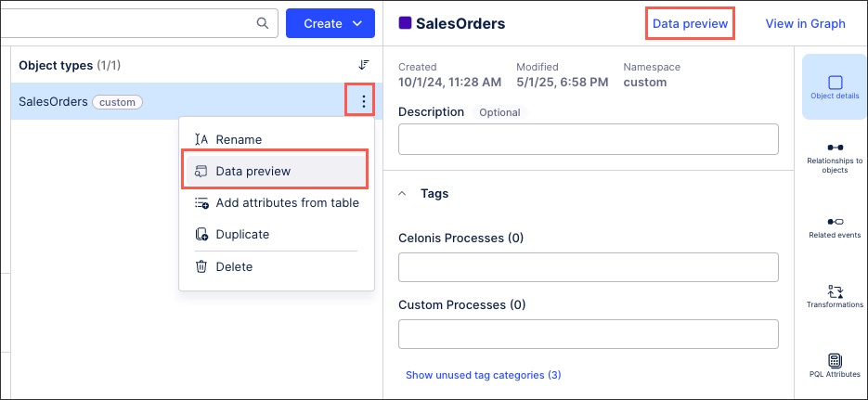868x400 pixels.
Task: Collapse the Tags section chevron
Action: (403, 194)
